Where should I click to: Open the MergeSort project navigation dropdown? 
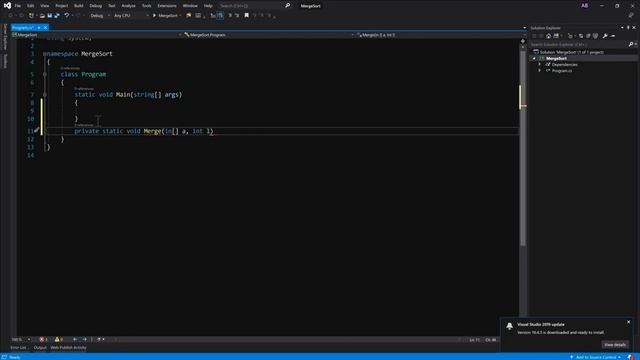(97, 35)
